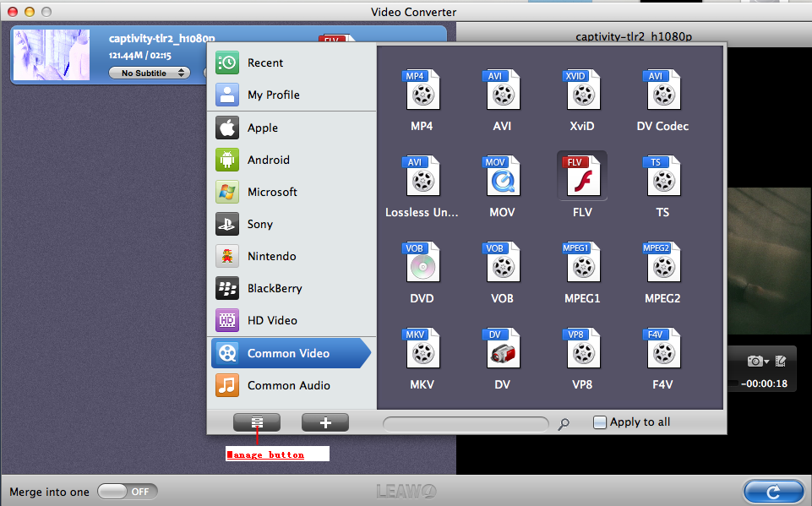
Task: Pick the XviD format icon
Action: [x=582, y=90]
